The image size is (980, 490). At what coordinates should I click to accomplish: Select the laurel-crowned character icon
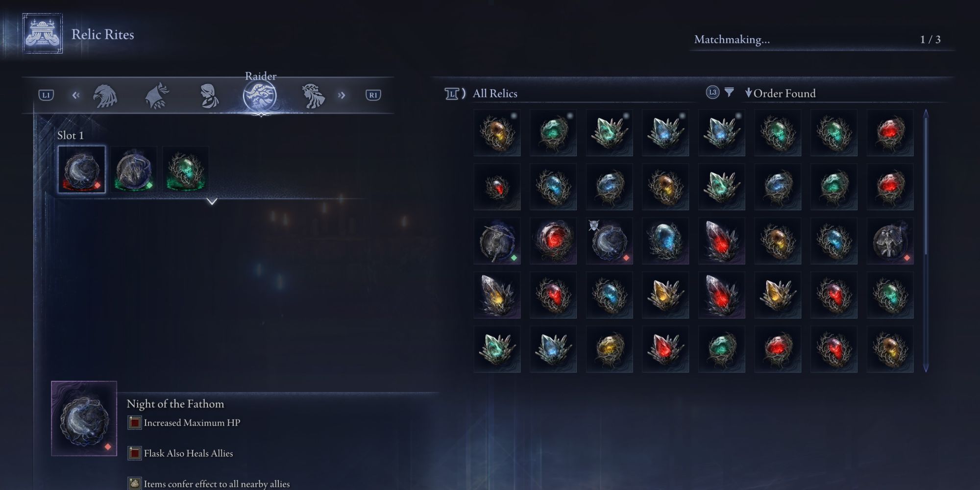tap(313, 96)
